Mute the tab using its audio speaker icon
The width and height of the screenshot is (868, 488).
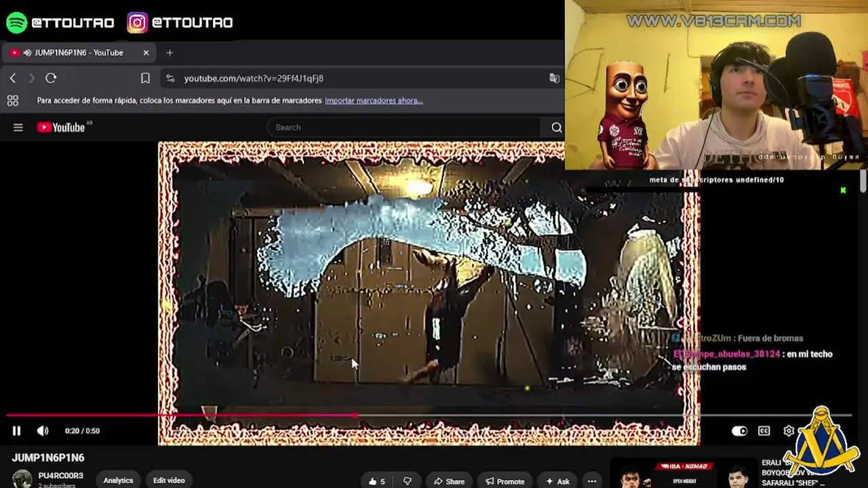(27, 53)
